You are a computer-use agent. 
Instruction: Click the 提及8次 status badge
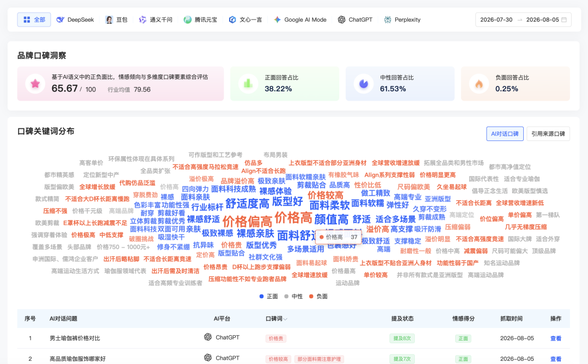click(x=402, y=338)
